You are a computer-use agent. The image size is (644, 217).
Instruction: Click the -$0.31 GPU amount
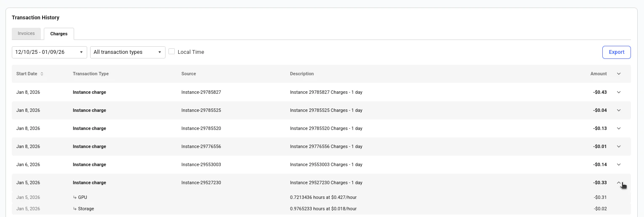600,197
